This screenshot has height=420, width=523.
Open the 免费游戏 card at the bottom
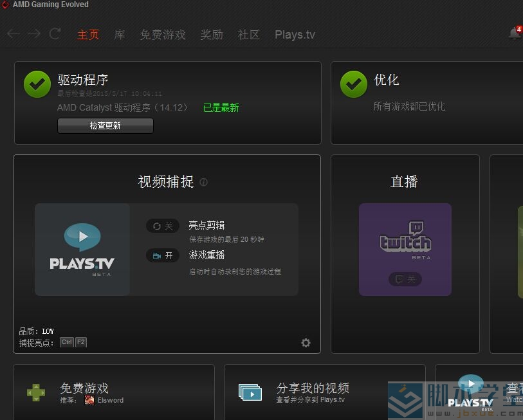pyautogui.click(x=114, y=392)
